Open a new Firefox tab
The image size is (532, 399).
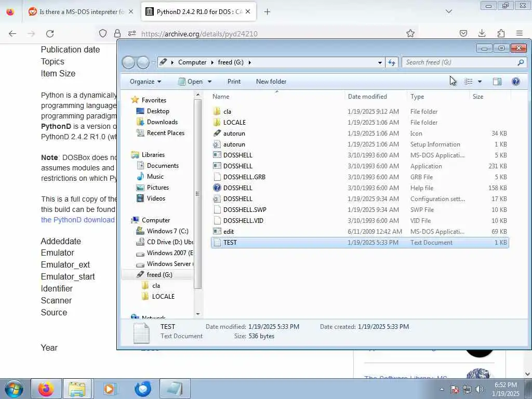(x=267, y=12)
